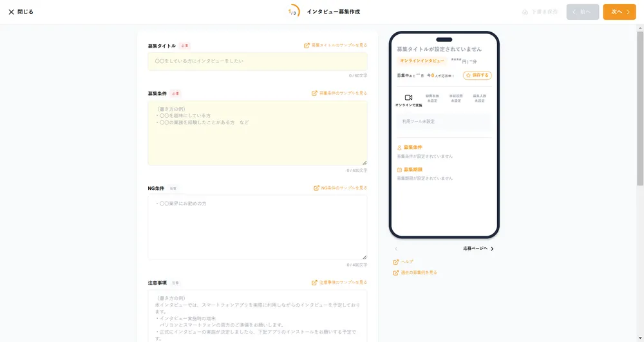Click the 次へ next button
This screenshot has height=342, width=644.
point(619,12)
